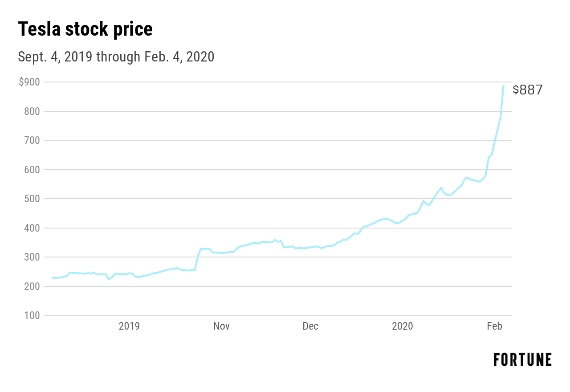The image size is (570, 392).
Task: Click the date range subtitle text
Action: 116,57
